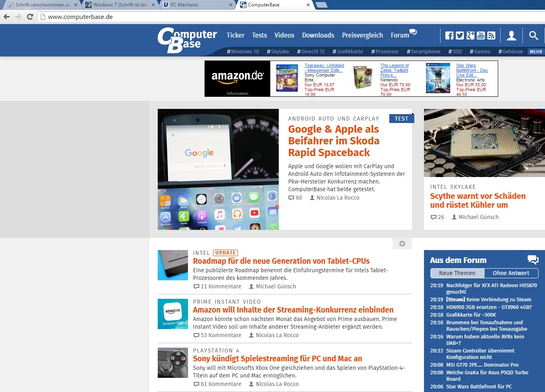Open ComputerBase's Facebook page icon

449,35
